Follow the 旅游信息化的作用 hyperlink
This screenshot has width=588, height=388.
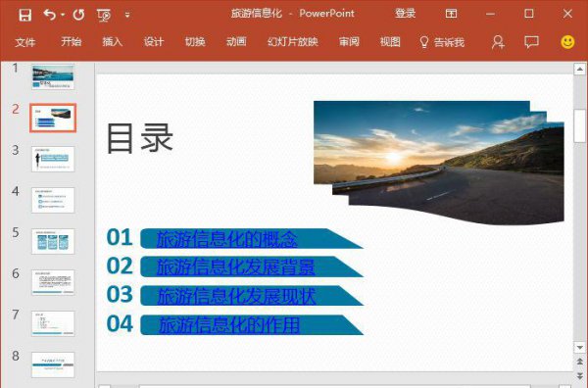(229, 324)
